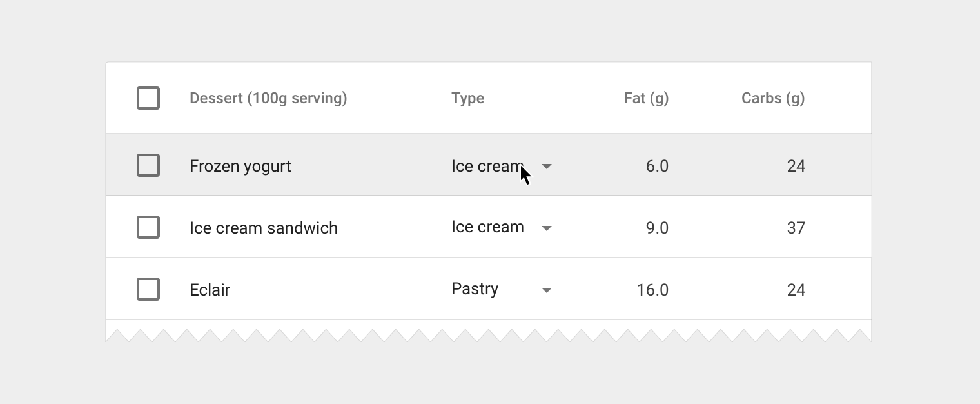Viewport: 980px width, 404px height.
Task: Select the carbs value in the Eclair row
Action: [796, 290]
